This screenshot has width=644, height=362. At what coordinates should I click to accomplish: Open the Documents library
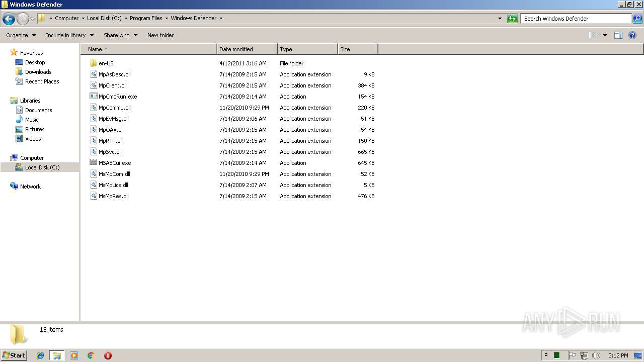38,110
